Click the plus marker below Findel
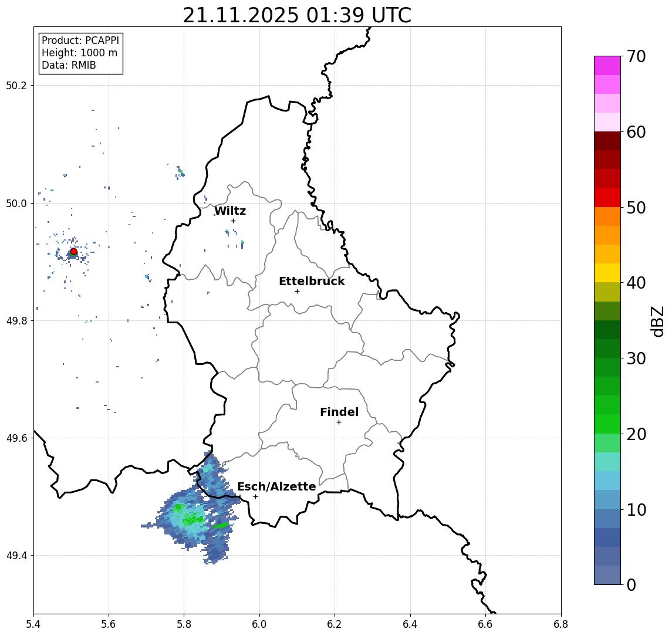The image size is (672, 636). (x=339, y=422)
